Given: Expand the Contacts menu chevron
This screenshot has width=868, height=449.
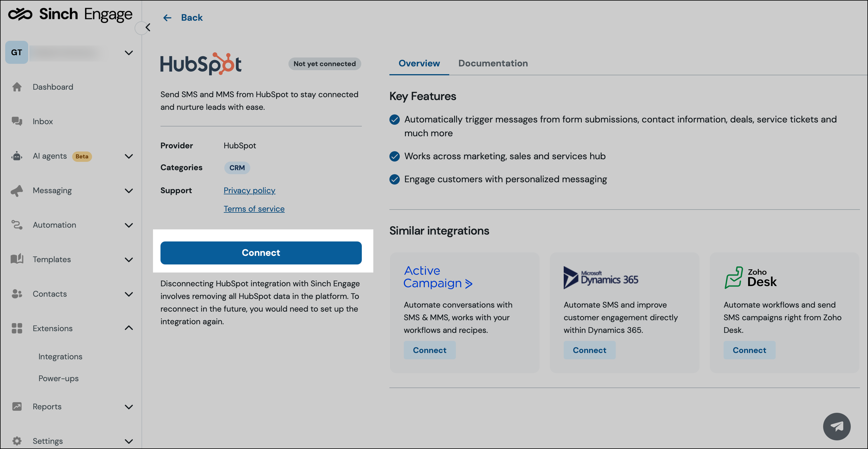Looking at the screenshot, I should point(129,294).
